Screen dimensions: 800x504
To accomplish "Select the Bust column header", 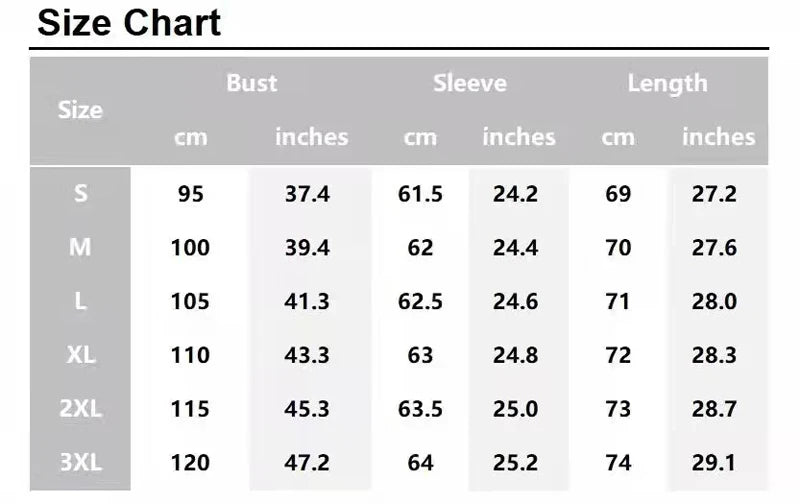I will (x=252, y=83).
